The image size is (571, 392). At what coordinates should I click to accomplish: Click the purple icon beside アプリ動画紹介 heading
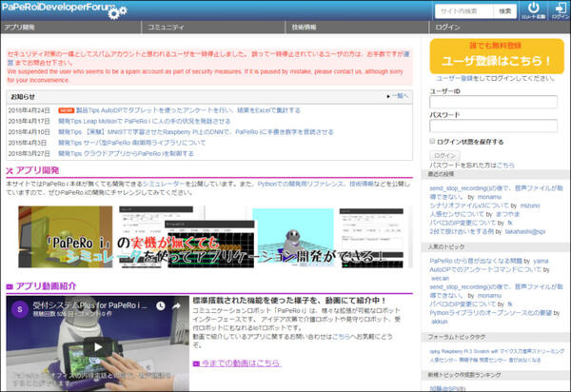(x=10, y=285)
